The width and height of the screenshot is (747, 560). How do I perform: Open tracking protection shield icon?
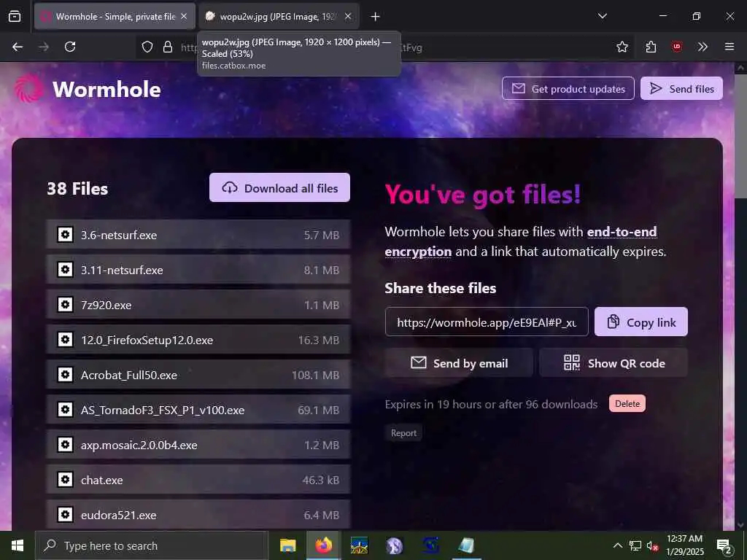tap(147, 47)
